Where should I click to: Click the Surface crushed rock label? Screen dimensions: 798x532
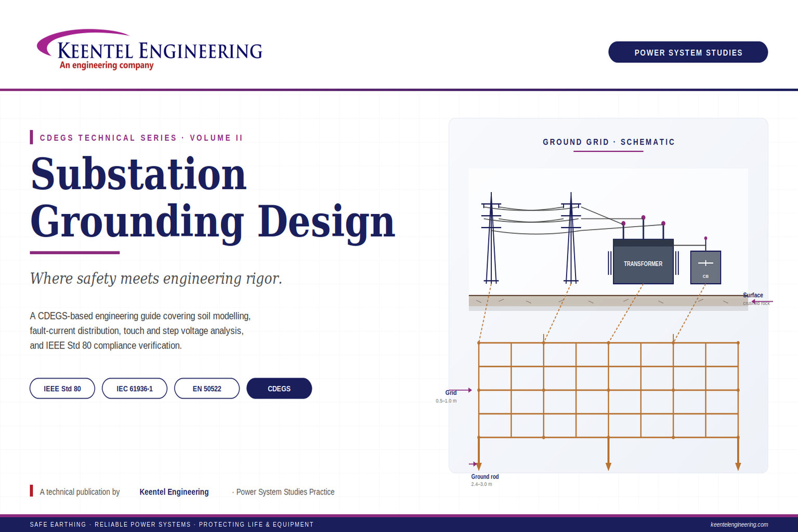tap(755, 299)
